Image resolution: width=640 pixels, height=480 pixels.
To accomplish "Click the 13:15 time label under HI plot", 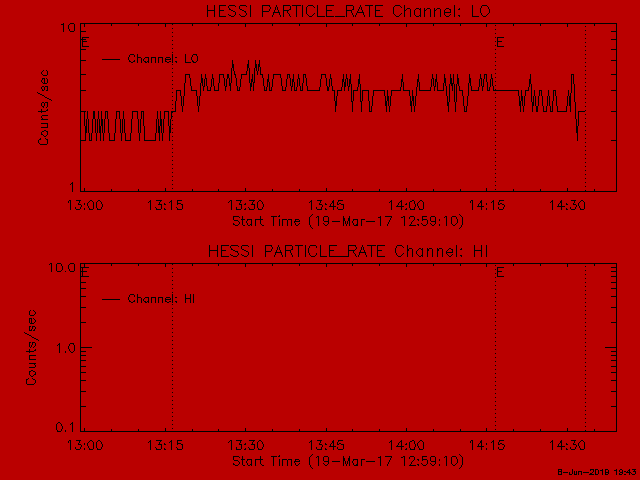I will point(165,445).
